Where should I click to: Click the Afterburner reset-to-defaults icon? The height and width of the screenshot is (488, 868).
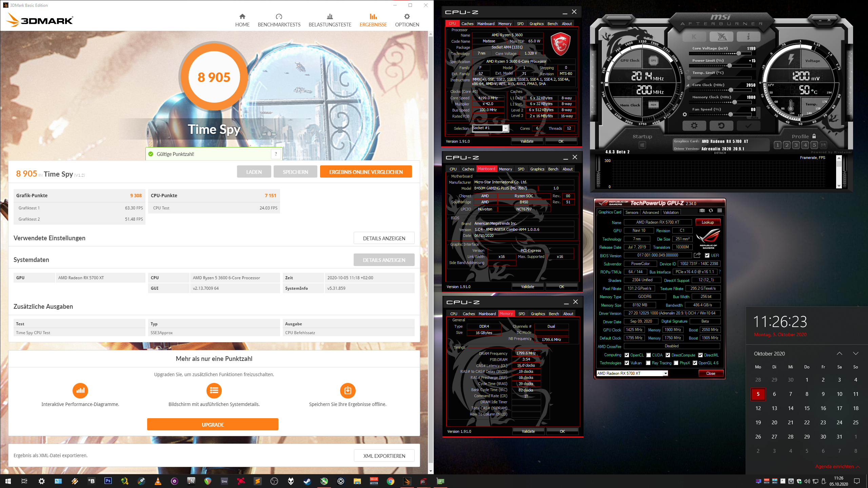pos(721,125)
